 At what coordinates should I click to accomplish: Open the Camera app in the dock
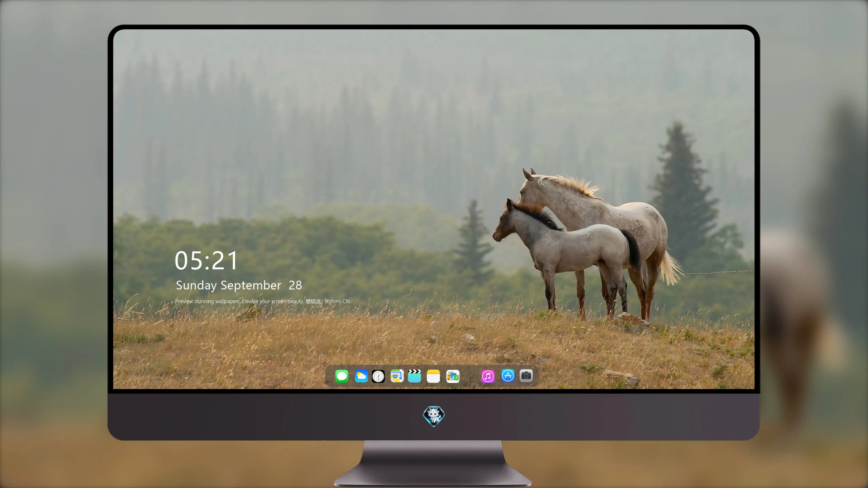526,375
